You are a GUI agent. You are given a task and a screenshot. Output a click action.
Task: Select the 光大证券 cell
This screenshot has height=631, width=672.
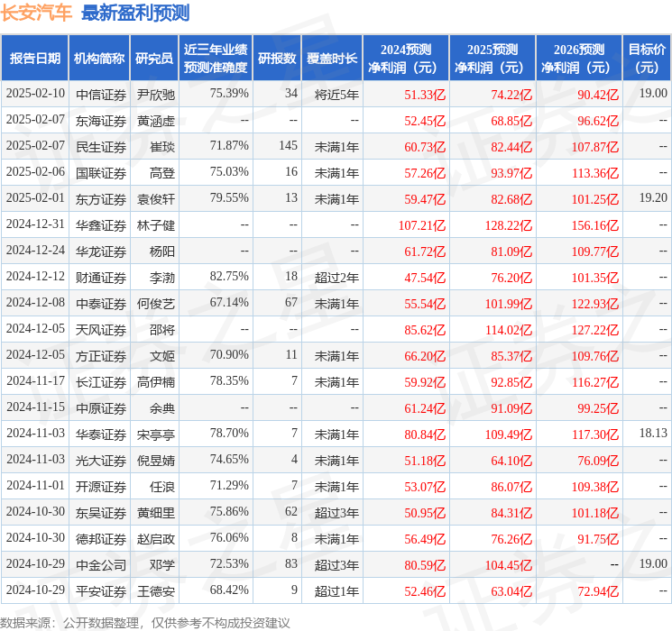pos(101,461)
